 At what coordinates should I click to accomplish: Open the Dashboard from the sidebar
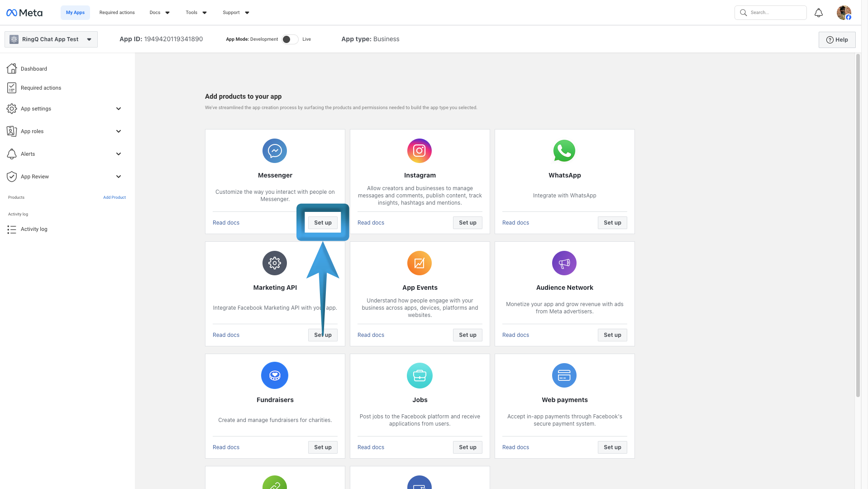click(x=33, y=68)
